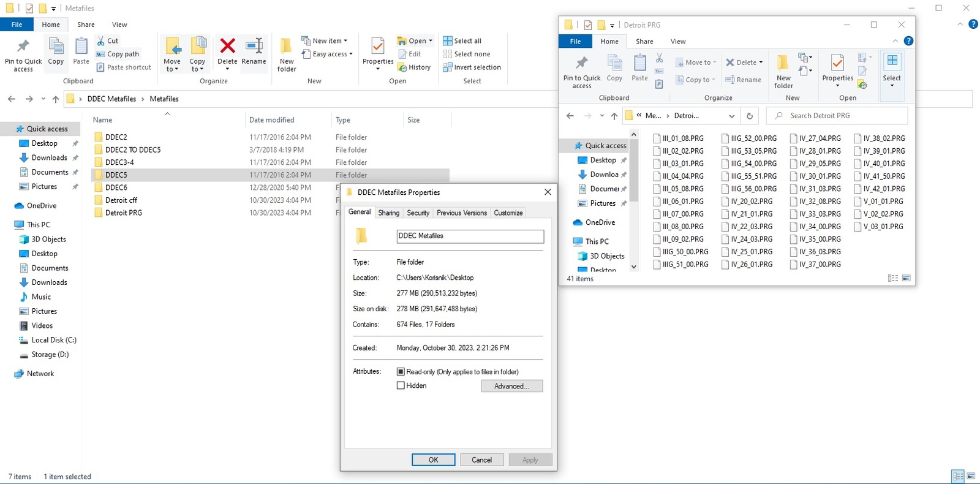Click Select none in the Metafiles ribbon

(x=467, y=54)
